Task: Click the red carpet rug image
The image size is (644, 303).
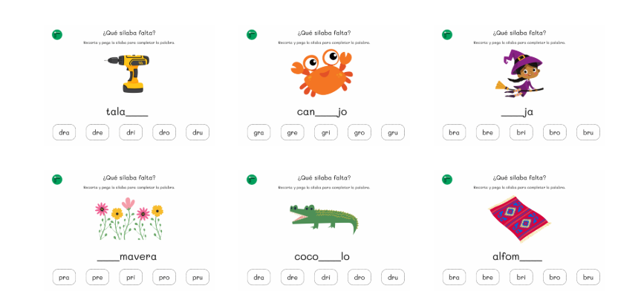Action: [x=519, y=219]
